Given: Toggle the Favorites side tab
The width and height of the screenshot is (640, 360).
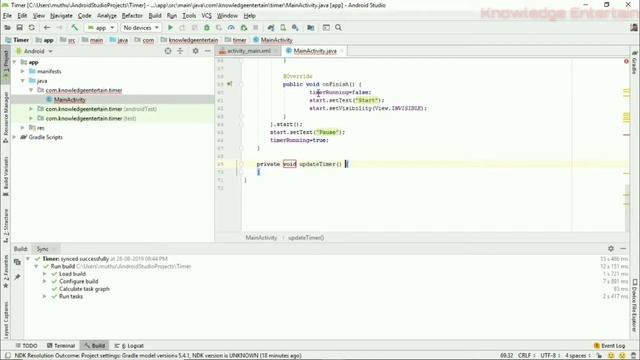Looking at the screenshot, I should click(6, 271).
